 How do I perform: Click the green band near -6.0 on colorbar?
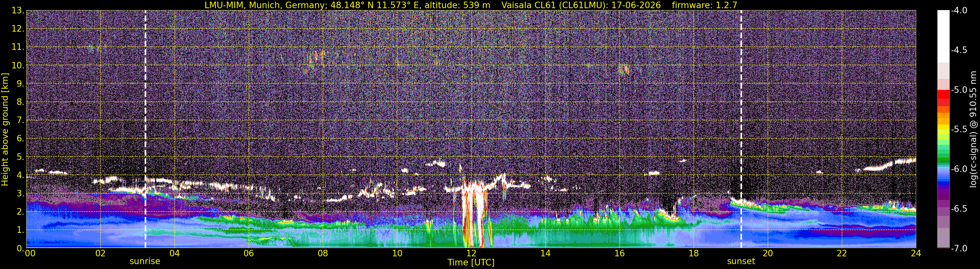pyautogui.click(x=944, y=160)
